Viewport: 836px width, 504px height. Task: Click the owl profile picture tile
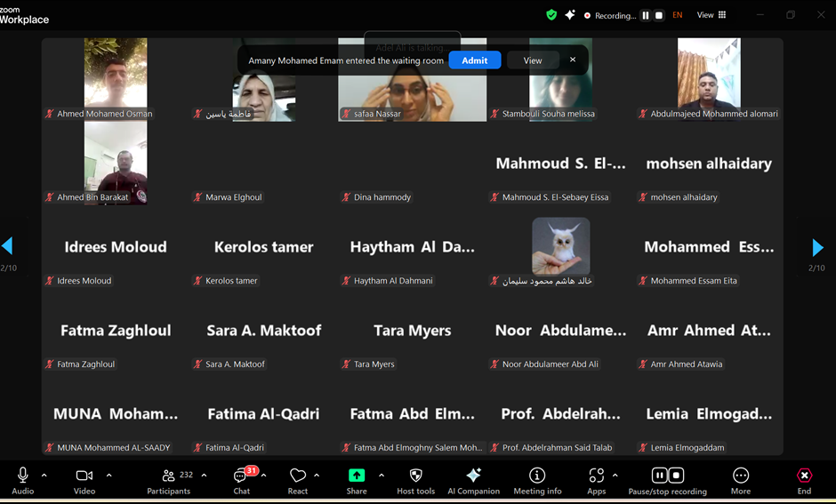pyautogui.click(x=561, y=246)
